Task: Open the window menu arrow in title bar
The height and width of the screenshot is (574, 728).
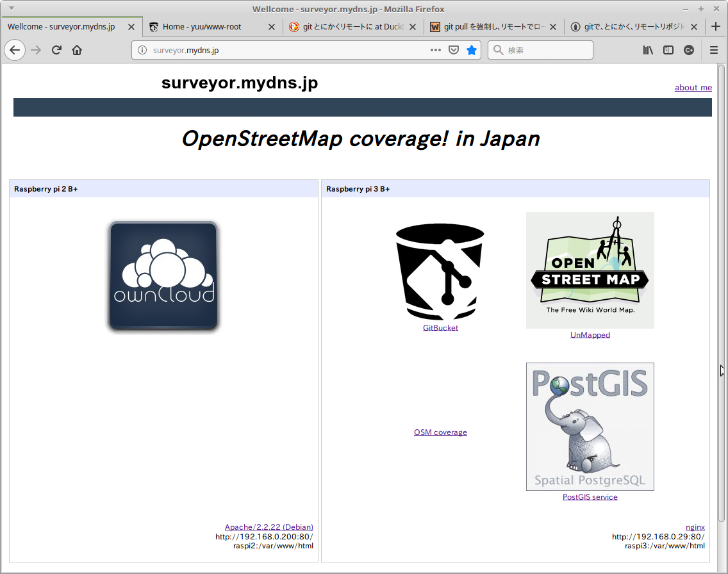Action: 11,8
